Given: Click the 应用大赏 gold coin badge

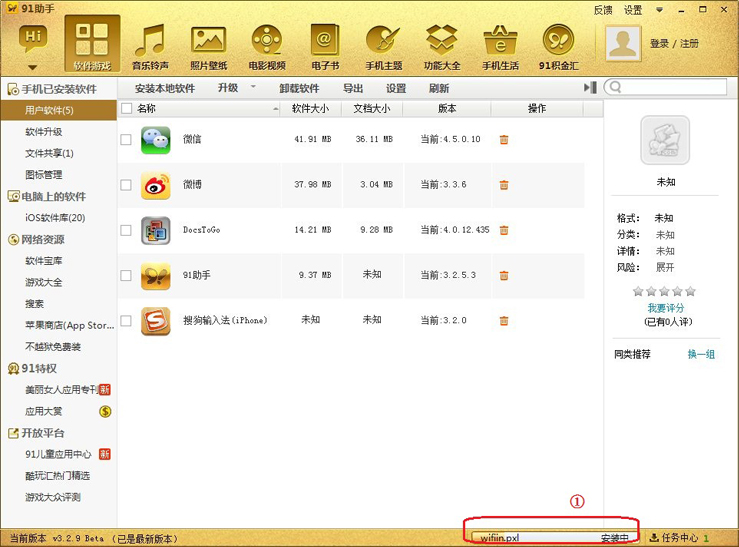Looking at the screenshot, I should pyautogui.click(x=105, y=411).
